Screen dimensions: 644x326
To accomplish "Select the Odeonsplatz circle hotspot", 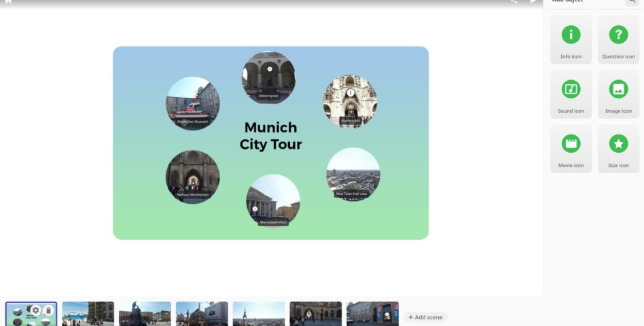I will tap(268, 77).
